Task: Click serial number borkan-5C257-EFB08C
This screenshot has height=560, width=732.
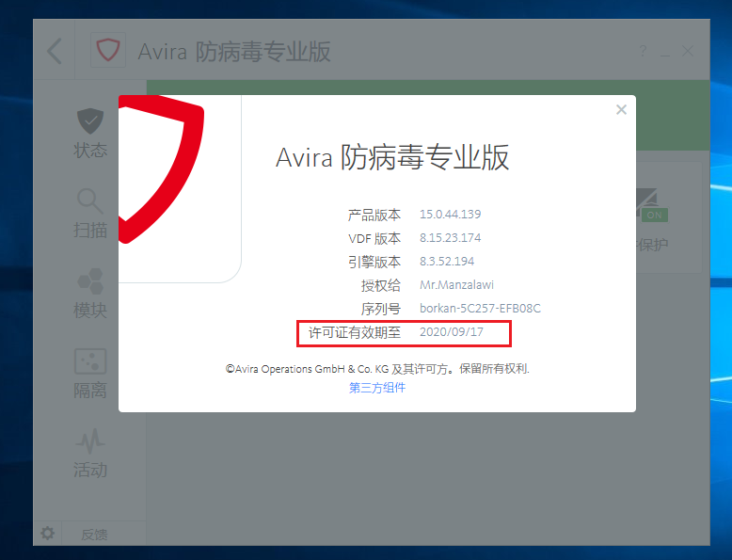Action: tap(480, 309)
